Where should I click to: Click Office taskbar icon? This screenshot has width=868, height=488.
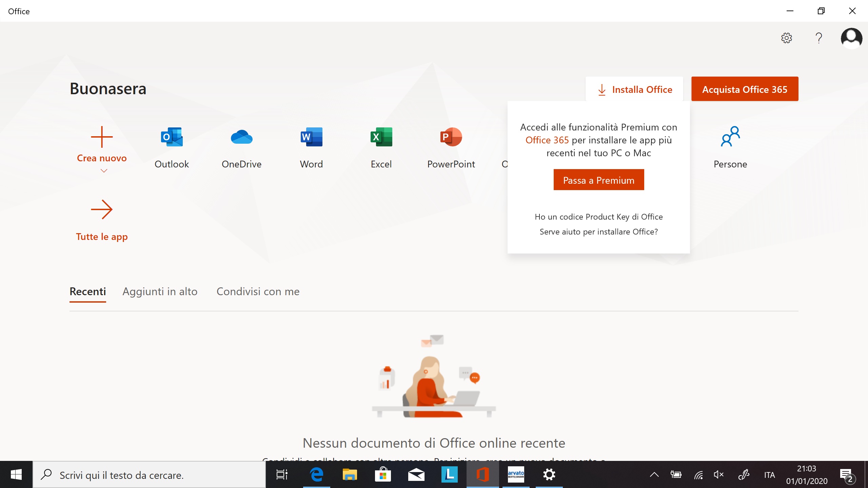[482, 474]
